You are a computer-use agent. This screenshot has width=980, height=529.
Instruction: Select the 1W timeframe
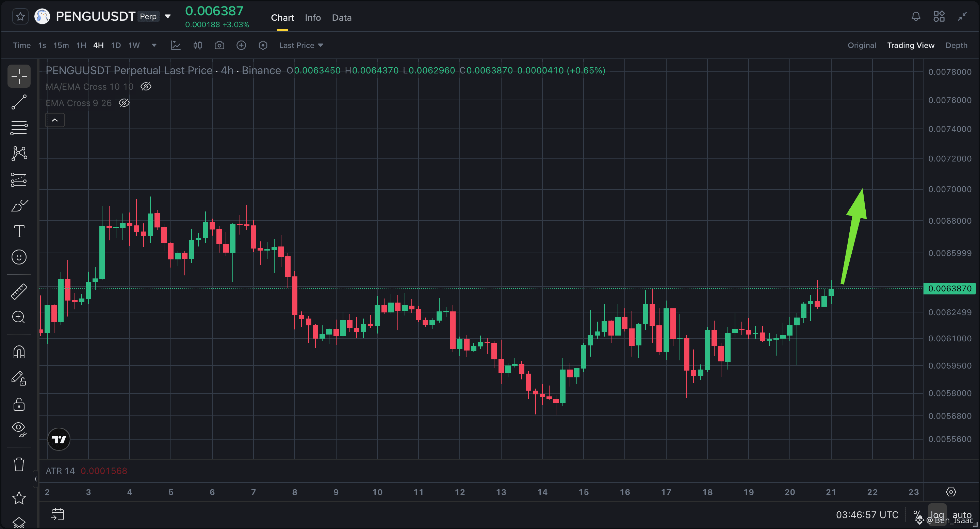pos(134,45)
